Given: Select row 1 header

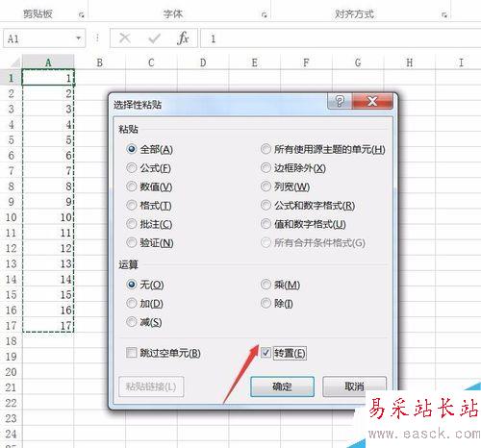Looking at the screenshot, I should [12, 78].
